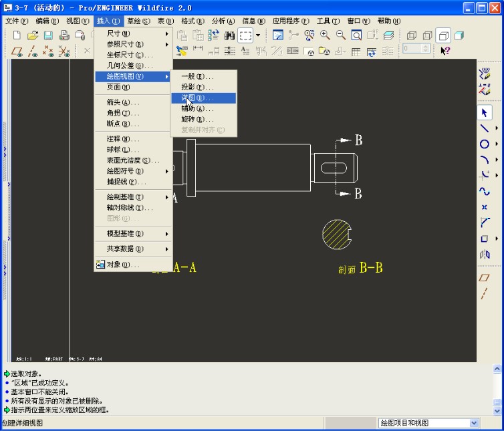Select the arrow pointer tool
This screenshot has width=504, height=431.
[x=485, y=112]
